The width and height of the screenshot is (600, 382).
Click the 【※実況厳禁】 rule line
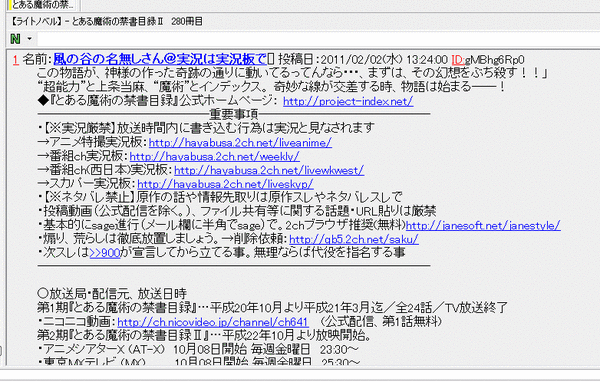point(206,128)
